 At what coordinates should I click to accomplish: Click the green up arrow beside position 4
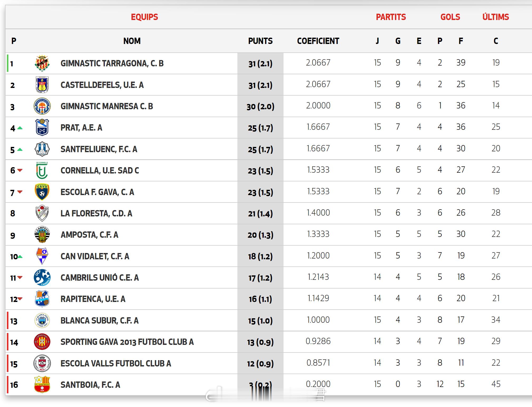click(x=20, y=128)
